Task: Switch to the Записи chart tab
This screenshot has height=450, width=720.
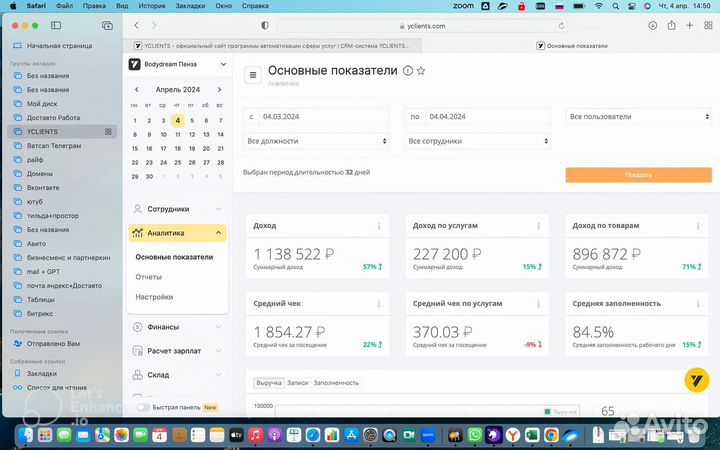Action: [297, 383]
